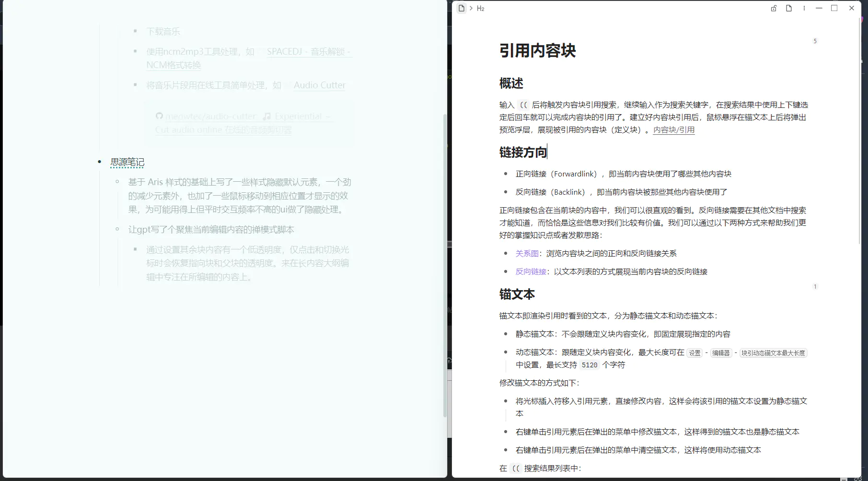Open the Audio Cutter link in the left window
This screenshot has height=481, width=868.
click(x=320, y=85)
